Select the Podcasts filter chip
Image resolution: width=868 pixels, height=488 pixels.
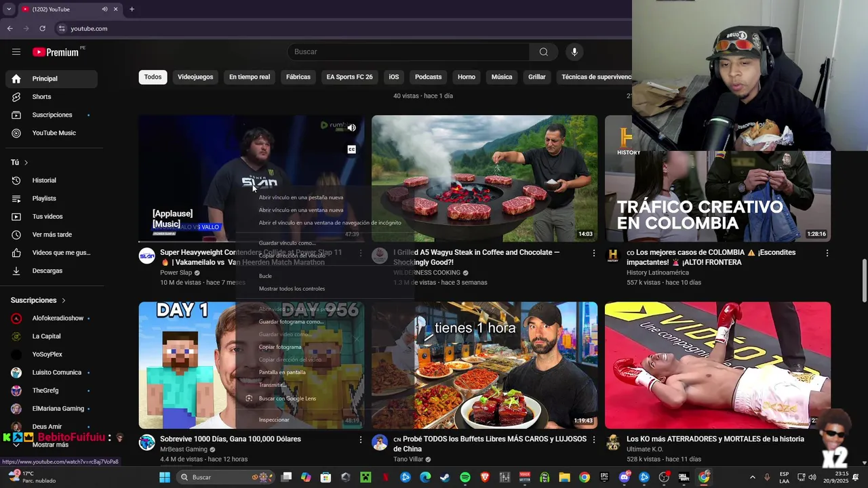(x=428, y=77)
